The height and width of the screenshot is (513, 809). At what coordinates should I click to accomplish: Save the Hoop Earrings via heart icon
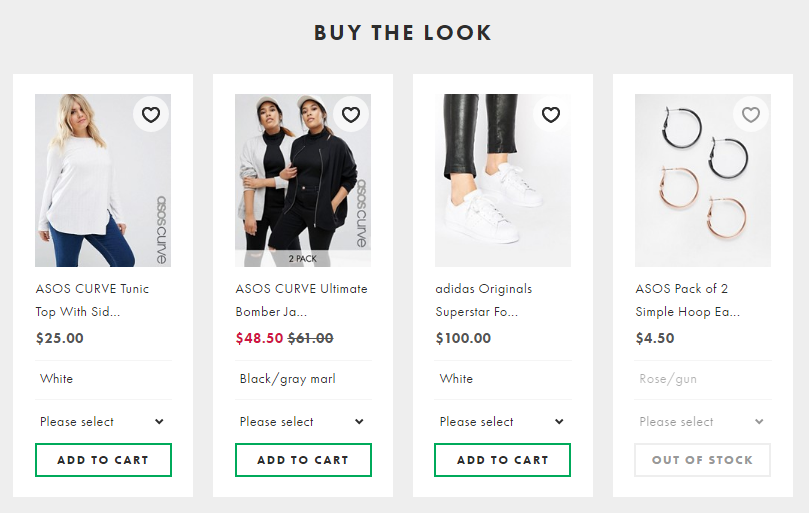751,114
